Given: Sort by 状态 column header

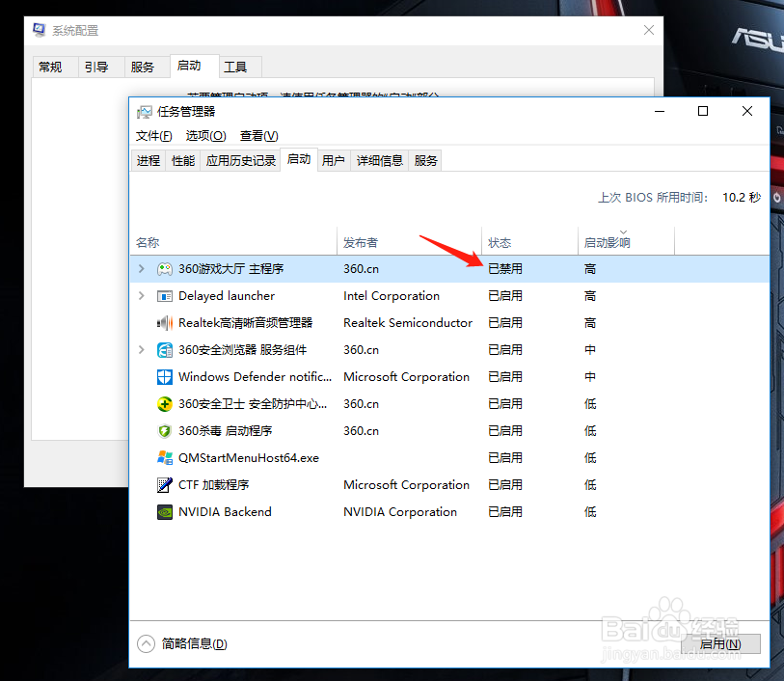Looking at the screenshot, I should point(530,242).
